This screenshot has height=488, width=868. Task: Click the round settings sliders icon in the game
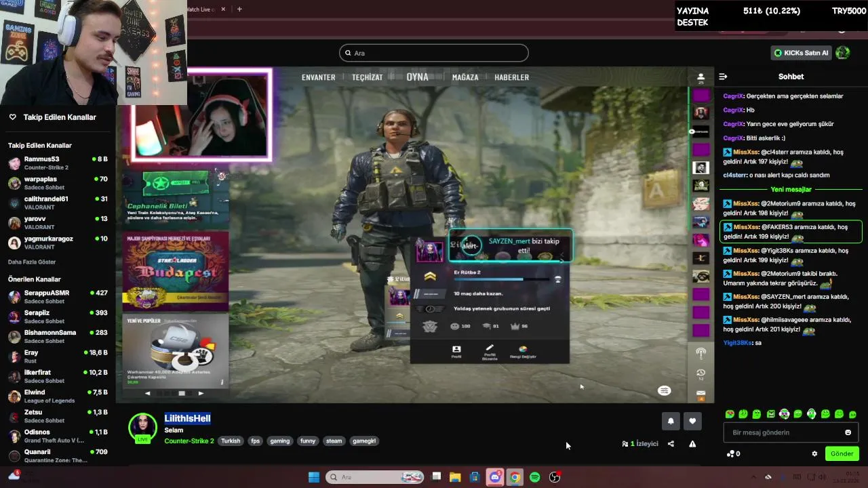pyautogui.click(x=665, y=390)
